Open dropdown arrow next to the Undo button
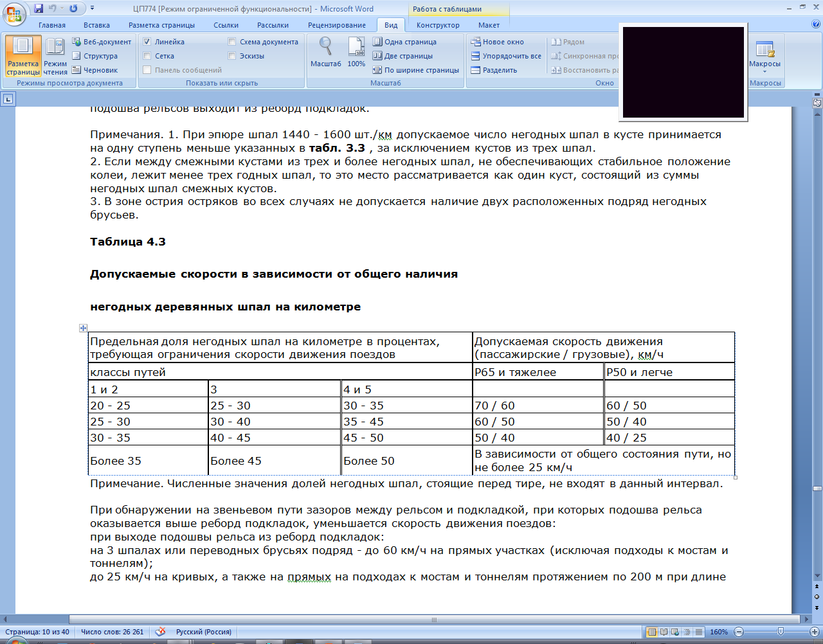 pos(62,8)
